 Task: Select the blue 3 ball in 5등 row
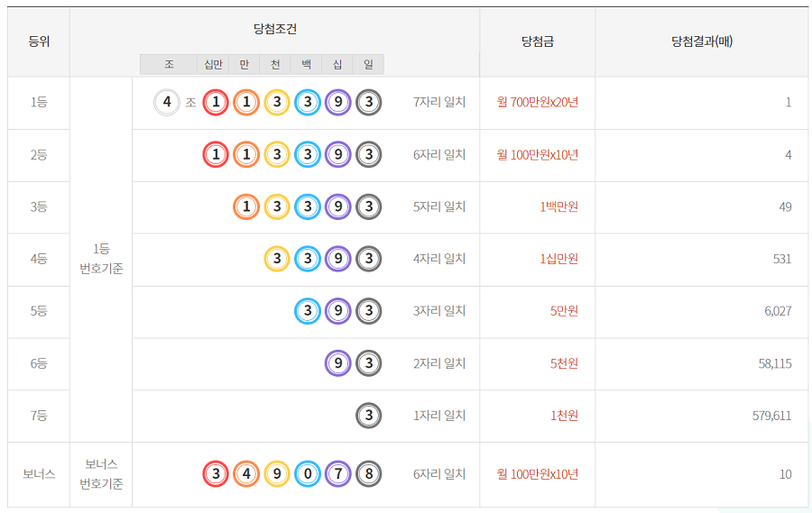pyautogui.click(x=308, y=311)
